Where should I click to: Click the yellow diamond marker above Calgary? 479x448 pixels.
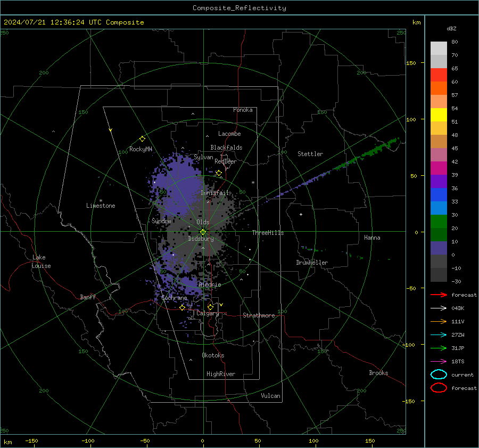pos(210,307)
